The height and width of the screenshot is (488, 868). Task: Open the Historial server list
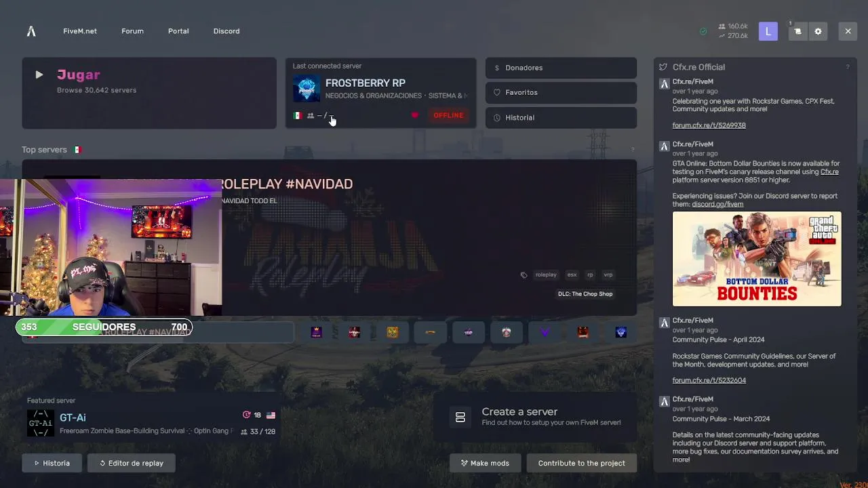click(561, 117)
